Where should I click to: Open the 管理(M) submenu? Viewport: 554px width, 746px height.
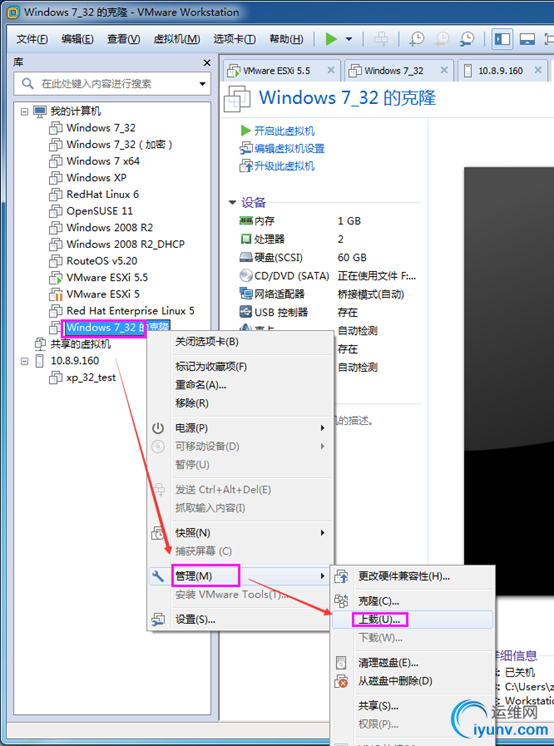point(241,576)
